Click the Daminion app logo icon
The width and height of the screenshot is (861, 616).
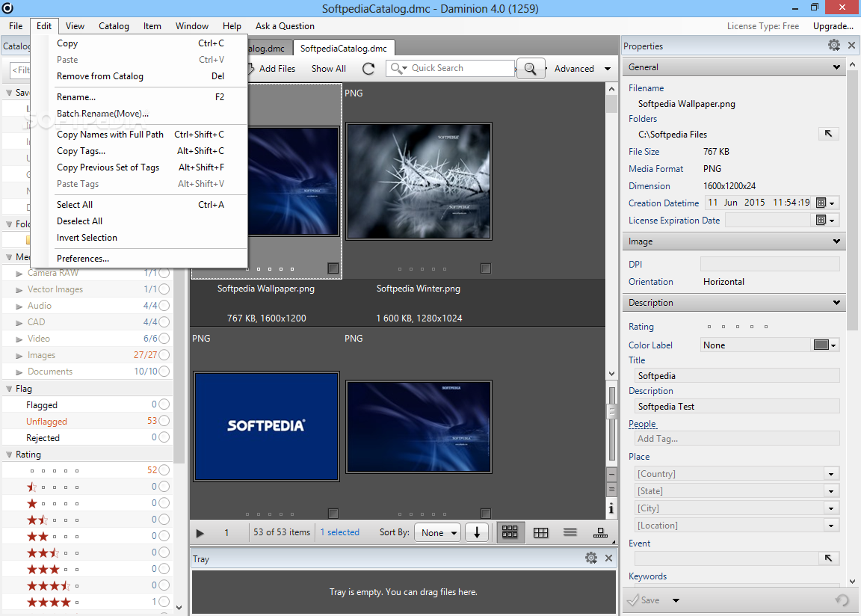click(7, 7)
